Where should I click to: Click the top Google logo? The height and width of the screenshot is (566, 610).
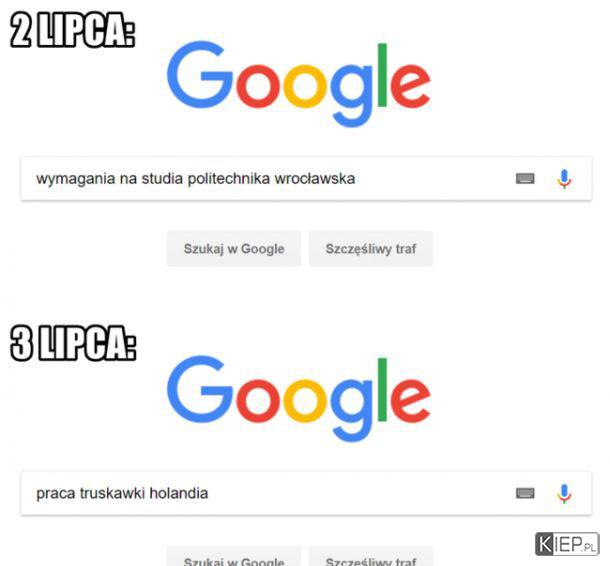click(299, 84)
